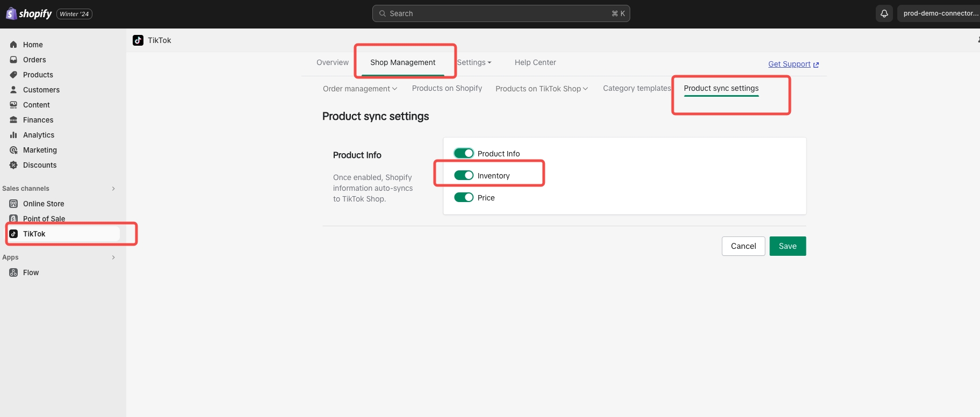Click the Products tag icon
This screenshot has width=980, height=417.
pos(13,75)
